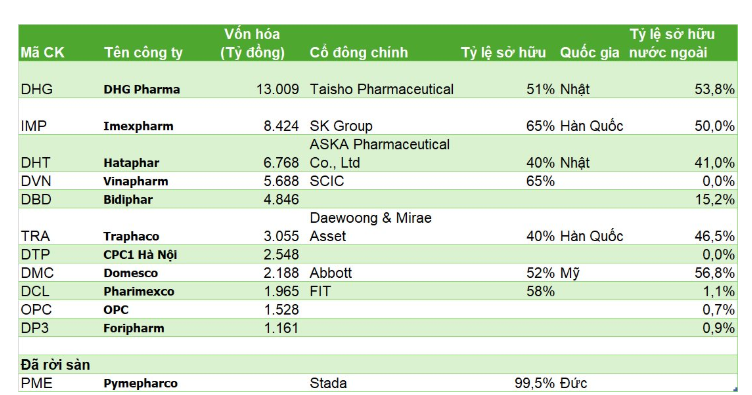Select the DHG ticker cell
752x395 pixels.
pyautogui.click(x=37, y=89)
